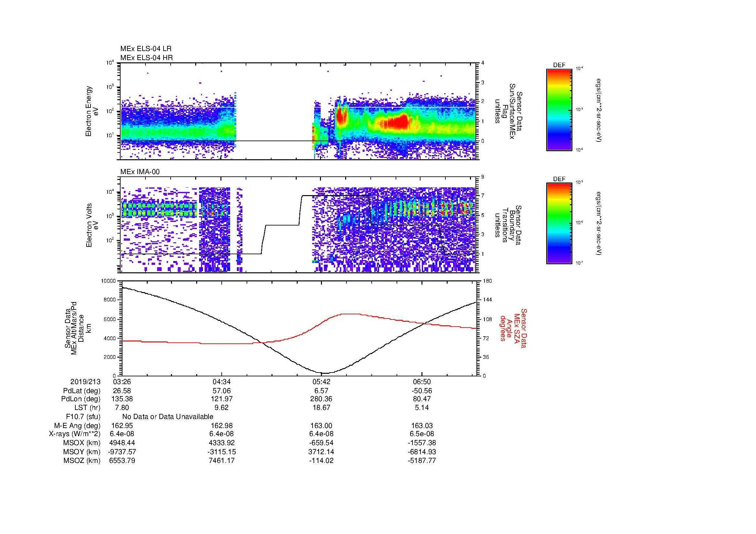756x534 pixels.
Task: Click the 03:26 time tick label
Action: coord(122,382)
